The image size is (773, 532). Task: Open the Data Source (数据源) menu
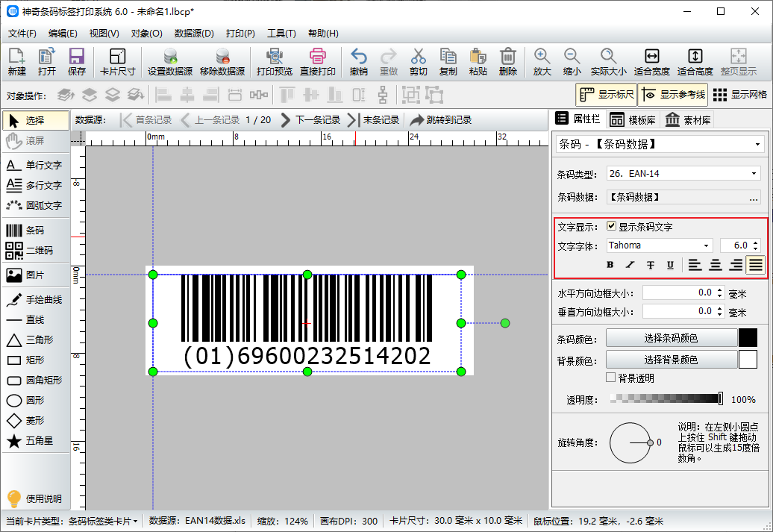[194, 34]
